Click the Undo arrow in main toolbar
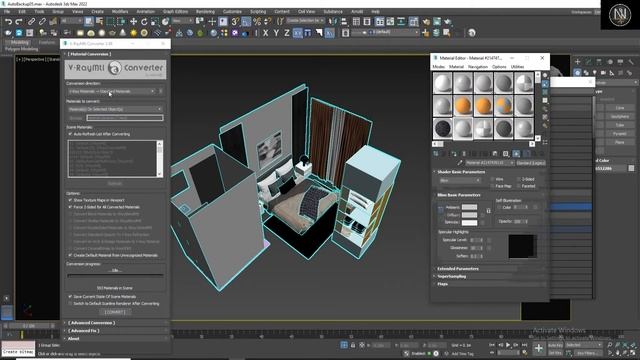The width and height of the screenshot is (640, 360). (8, 22)
